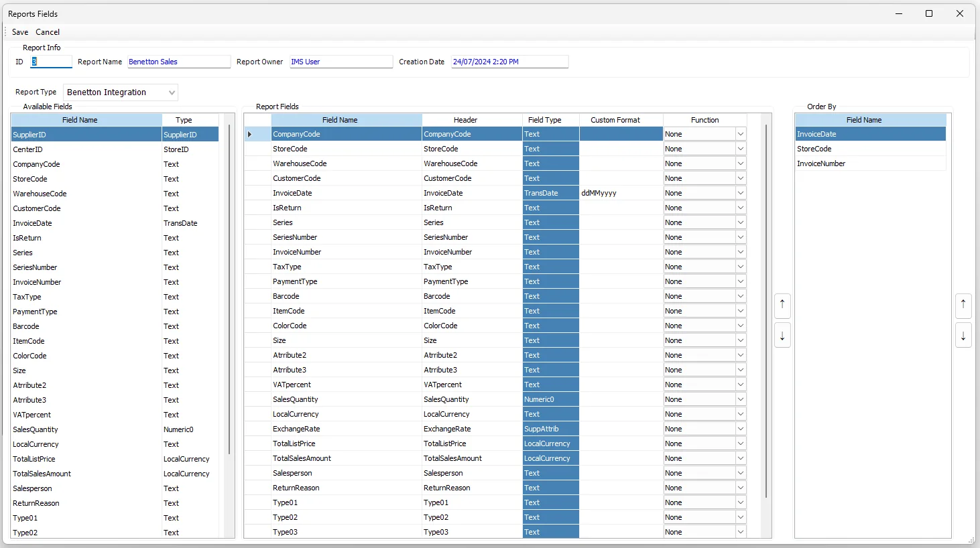Open Function dropdown for InvoiceDate row
Screen dimensions: 980x548
coord(741,193)
